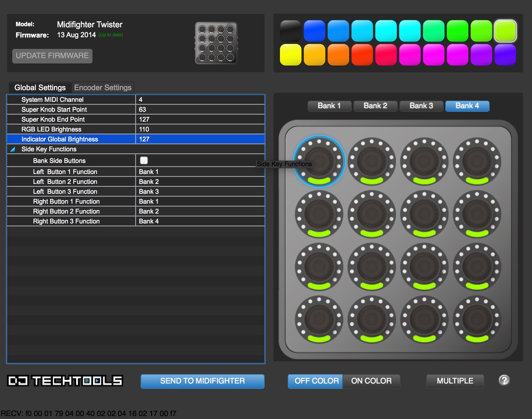This screenshot has height=419, width=532.
Task: Select the RGB LED Brightness row label
Action: pyautogui.click(x=51, y=129)
